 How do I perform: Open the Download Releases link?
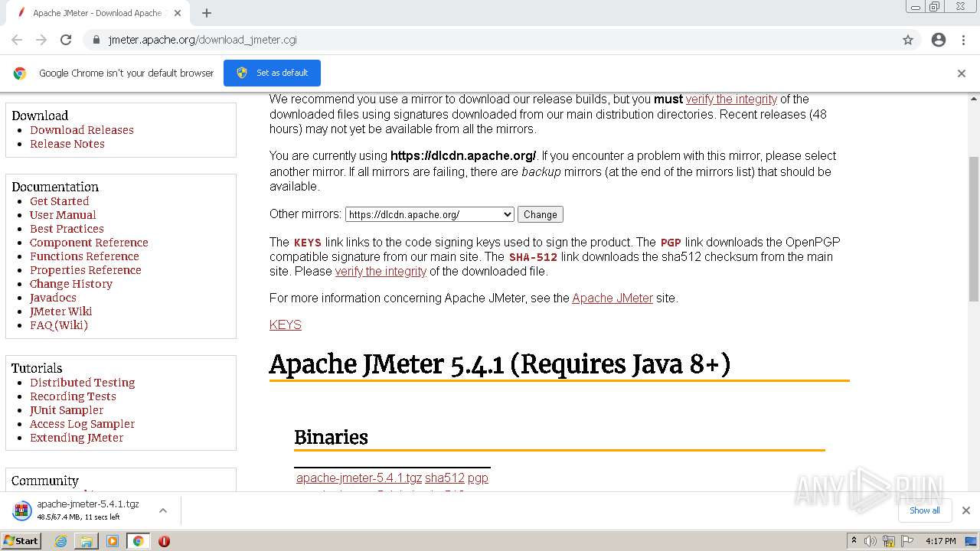click(82, 130)
